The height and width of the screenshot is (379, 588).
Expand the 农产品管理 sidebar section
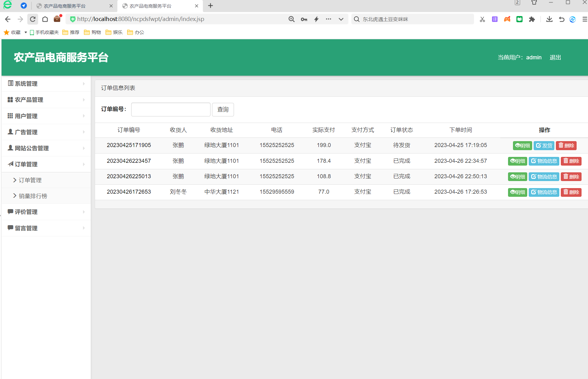46,100
